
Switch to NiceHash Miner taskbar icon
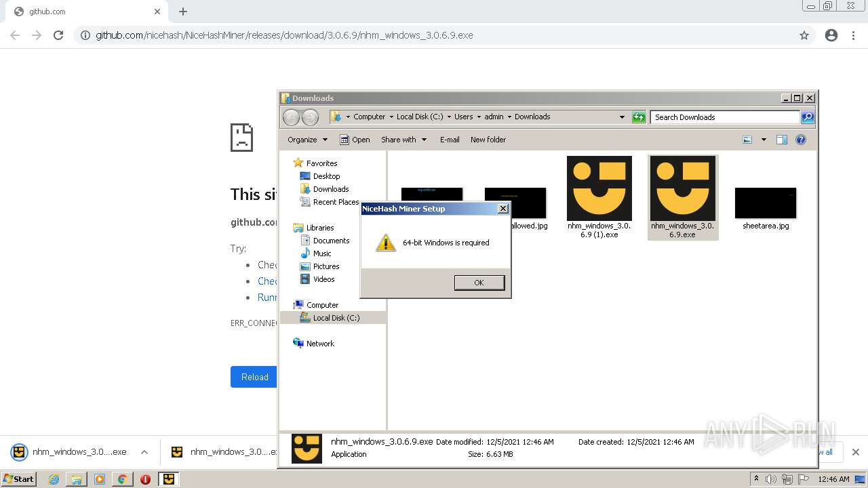[x=168, y=479]
